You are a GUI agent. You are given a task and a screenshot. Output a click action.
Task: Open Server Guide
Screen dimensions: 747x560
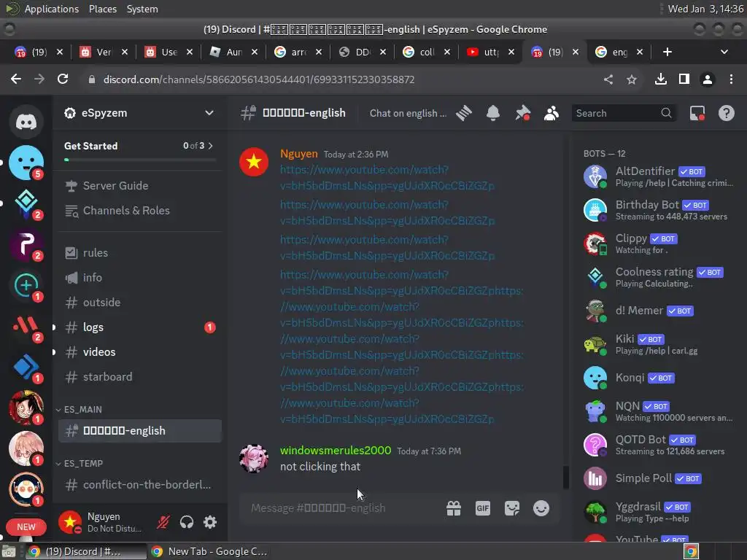pyautogui.click(x=139, y=186)
